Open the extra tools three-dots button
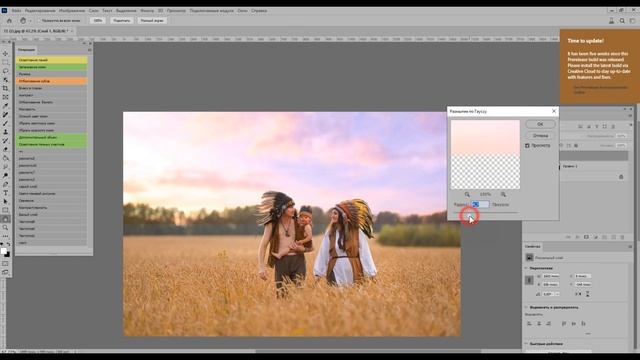640x360 pixels. [x=5, y=236]
